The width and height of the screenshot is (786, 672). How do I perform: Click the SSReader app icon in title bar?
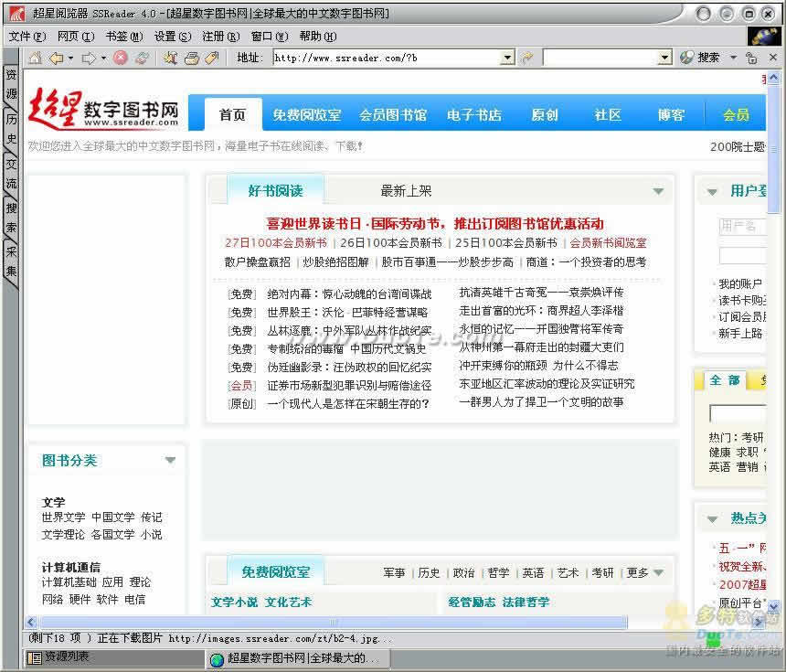click(x=16, y=13)
